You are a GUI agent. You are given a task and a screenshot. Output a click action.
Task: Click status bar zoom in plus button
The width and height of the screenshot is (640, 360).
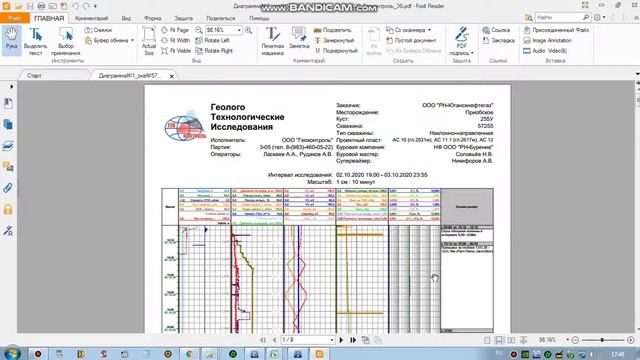coord(631,340)
